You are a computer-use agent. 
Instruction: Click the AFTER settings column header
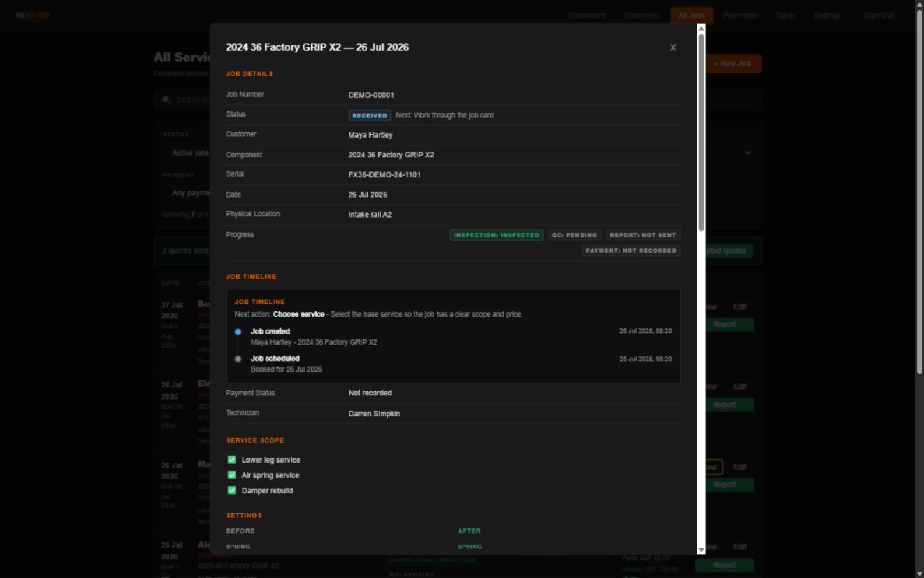pos(469,531)
